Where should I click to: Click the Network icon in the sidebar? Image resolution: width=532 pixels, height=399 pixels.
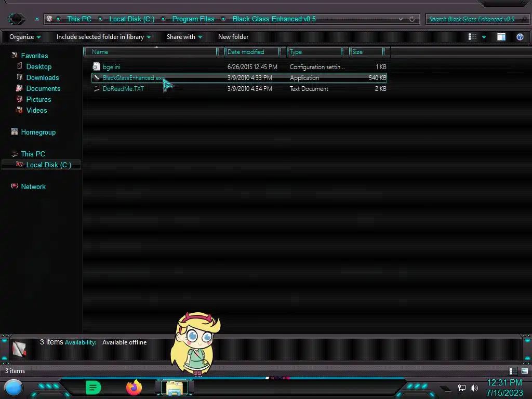click(x=14, y=186)
